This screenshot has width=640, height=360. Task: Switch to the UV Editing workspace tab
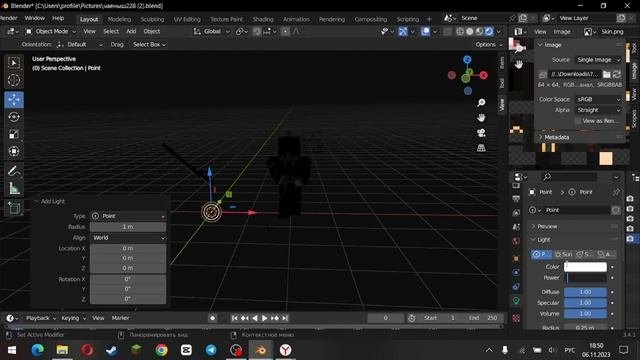187,19
